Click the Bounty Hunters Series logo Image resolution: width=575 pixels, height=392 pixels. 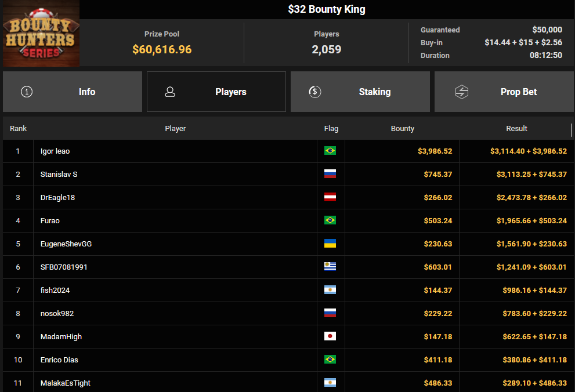point(41,34)
